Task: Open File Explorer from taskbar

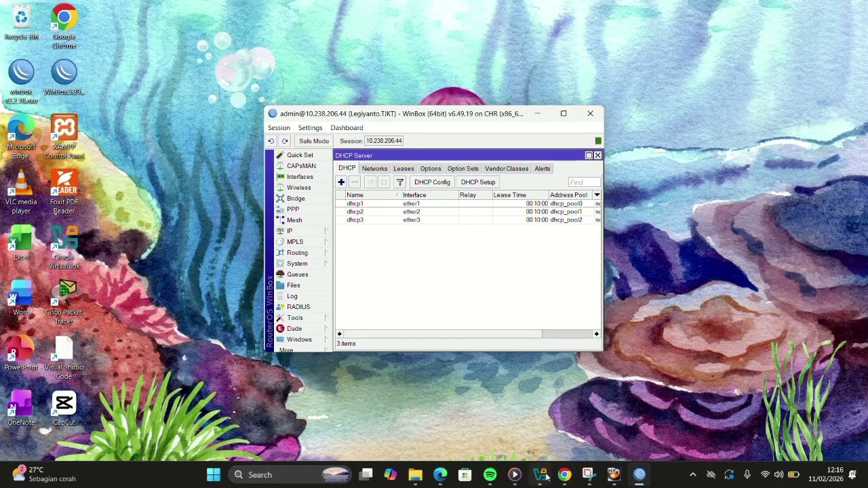Action: click(x=415, y=474)
